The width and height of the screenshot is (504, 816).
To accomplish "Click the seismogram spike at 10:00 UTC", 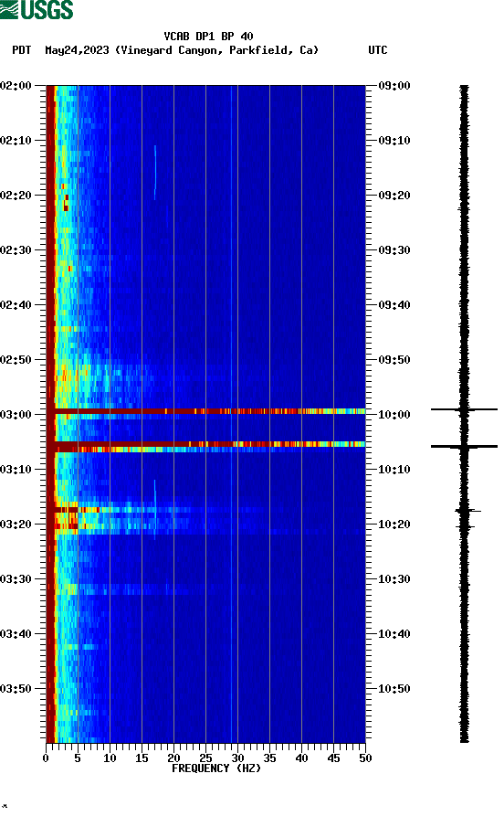I will point(464,409).
